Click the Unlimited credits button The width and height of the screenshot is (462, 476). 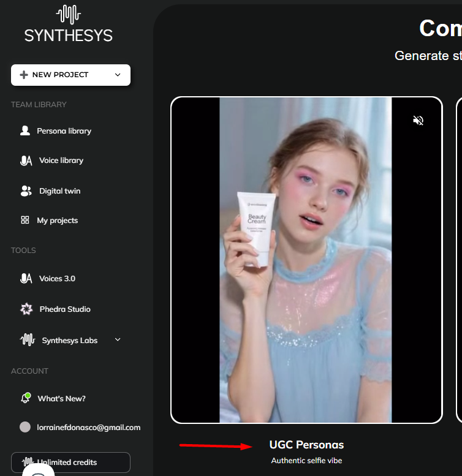point(70,463)
